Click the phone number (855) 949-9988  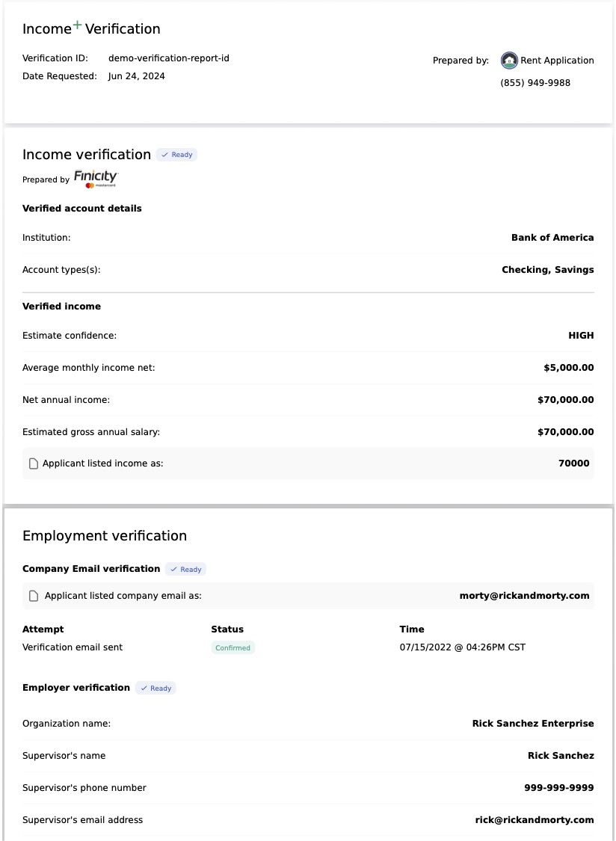coord(535,83)
